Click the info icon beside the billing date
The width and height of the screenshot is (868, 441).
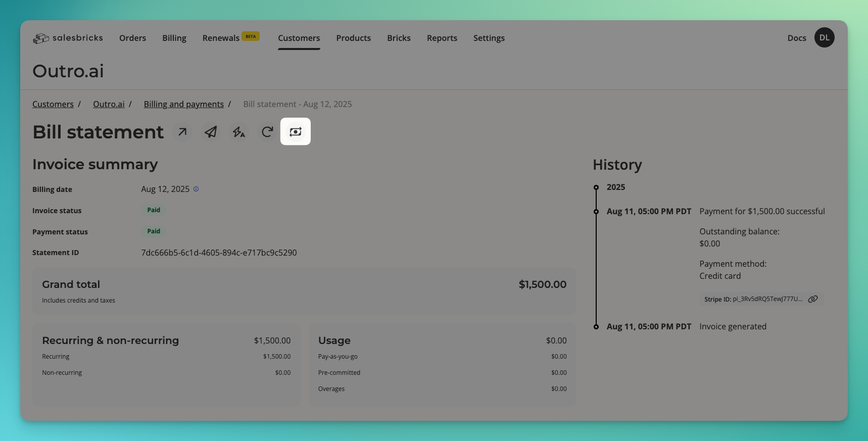pos(196,189)
